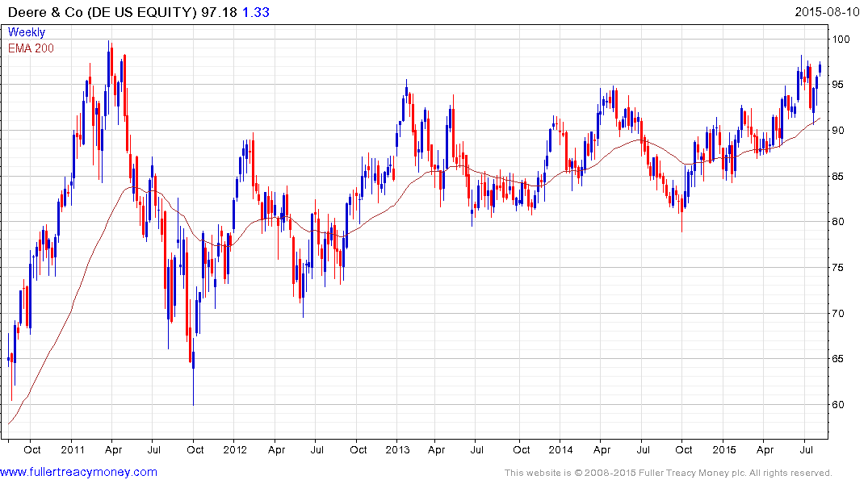The height and width of the screenshot is (484, 868).
Task: Click the 2015 time axis label
Action: pos(724,449)
